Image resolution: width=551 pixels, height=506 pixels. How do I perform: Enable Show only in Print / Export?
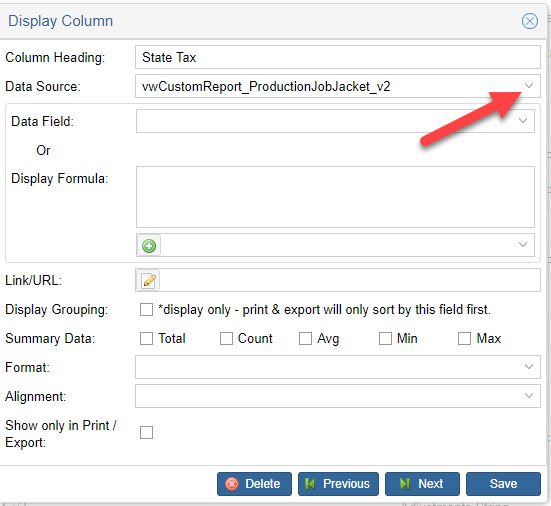pyautogui.click(x=146, y=433)
